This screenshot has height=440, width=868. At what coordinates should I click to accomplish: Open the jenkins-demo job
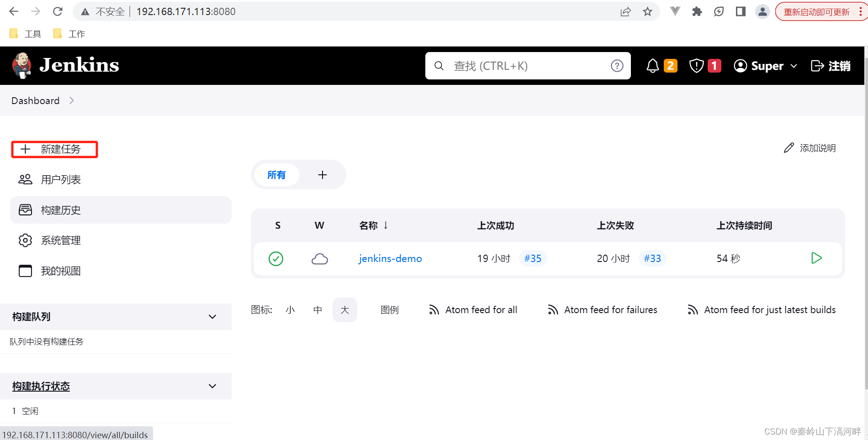390,258
